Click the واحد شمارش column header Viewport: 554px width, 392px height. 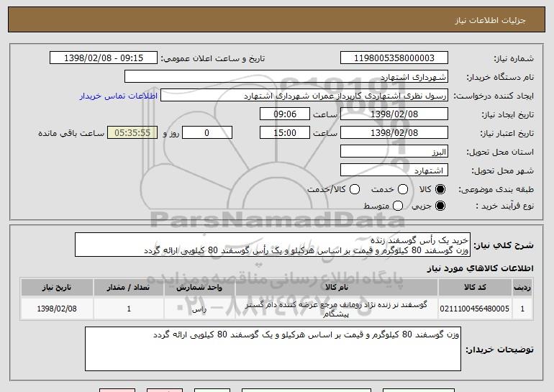pyautogui.click(x=199, y=288)
